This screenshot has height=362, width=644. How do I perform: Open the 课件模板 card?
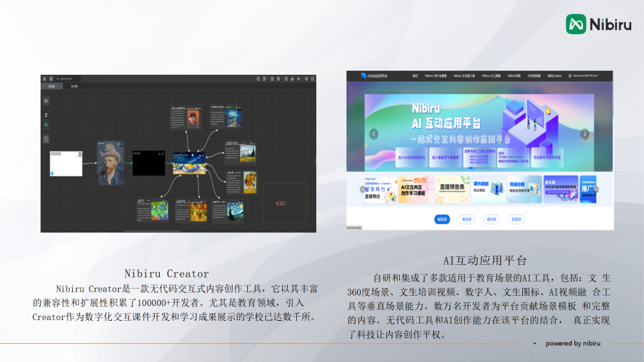[x=488, y=189]
